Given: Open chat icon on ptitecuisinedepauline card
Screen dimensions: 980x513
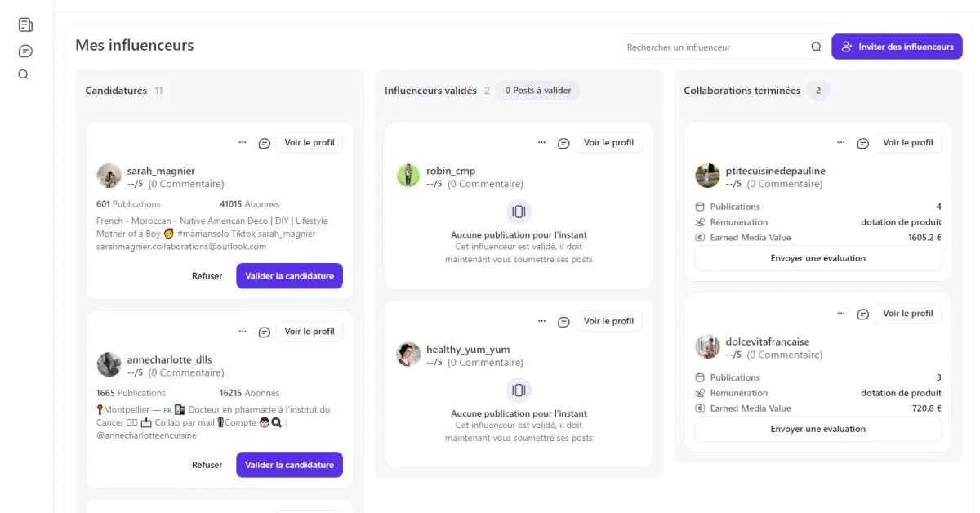Looking at the screenshot, I should [x=862, y=143].
